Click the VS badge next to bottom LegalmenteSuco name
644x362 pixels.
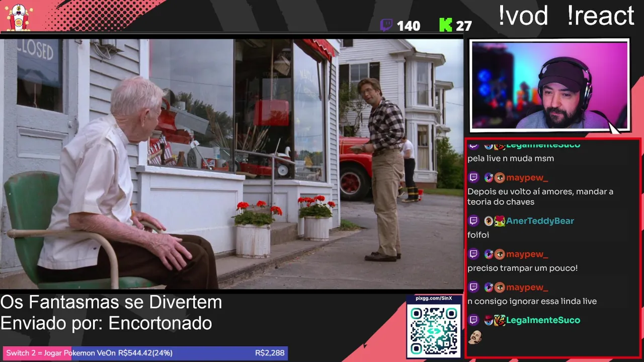(x=499, y=320)
